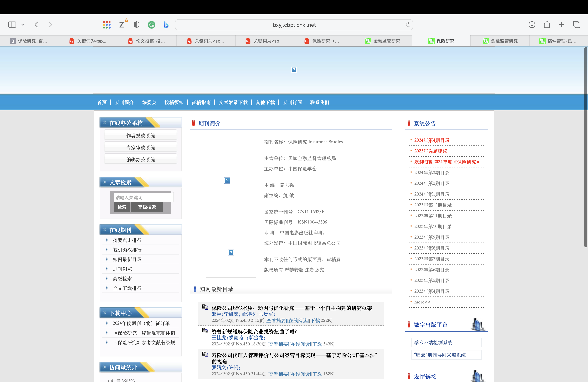Show the tab overview icon
Viewport: 588px width, 382px height.
pyautogui.click(x=577, y=25)
